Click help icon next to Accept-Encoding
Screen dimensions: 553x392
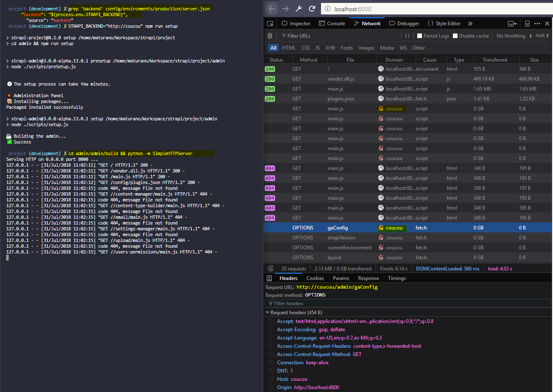(x=270, y=330)
